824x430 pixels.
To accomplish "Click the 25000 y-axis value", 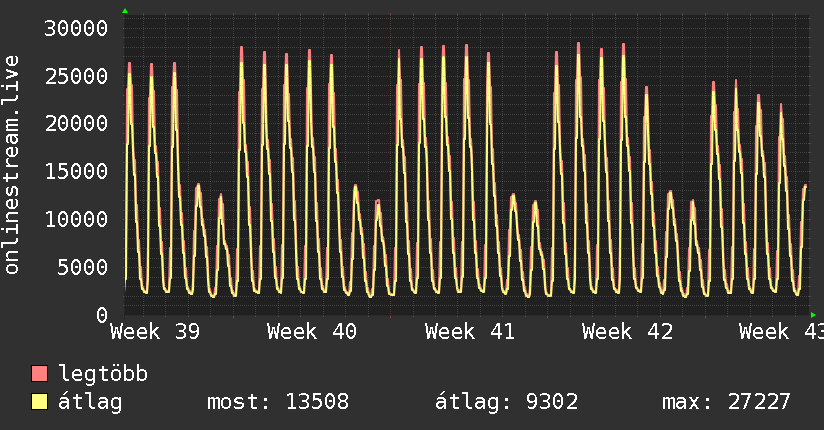I will [76, 77].
